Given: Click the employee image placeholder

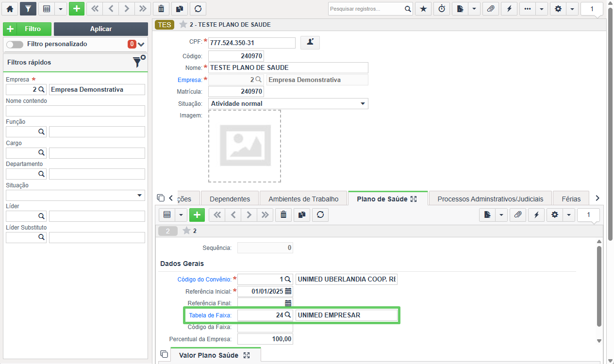Looking at the screenshot, I should [245, 146].
